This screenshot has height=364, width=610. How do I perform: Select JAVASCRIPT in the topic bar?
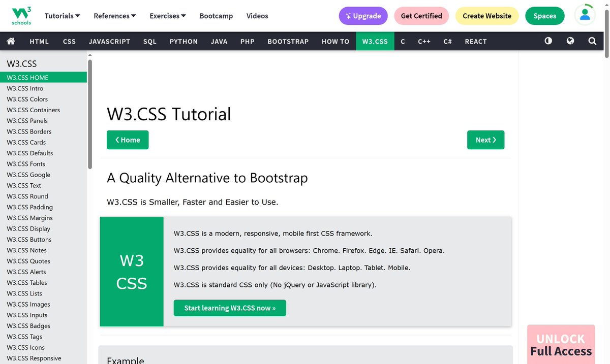click(x=109, y=41)
